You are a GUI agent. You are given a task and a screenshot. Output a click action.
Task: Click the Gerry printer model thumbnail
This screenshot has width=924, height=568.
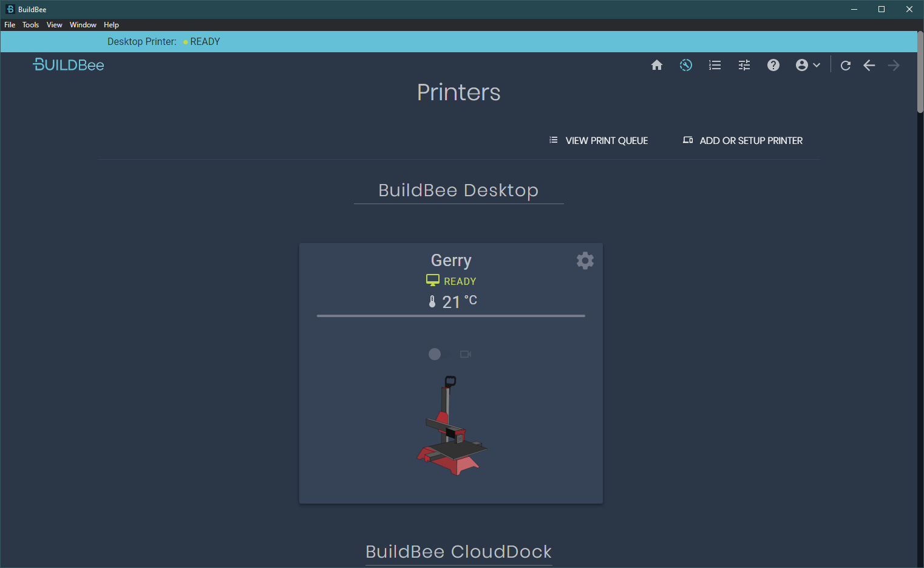[x=452, y=425]
